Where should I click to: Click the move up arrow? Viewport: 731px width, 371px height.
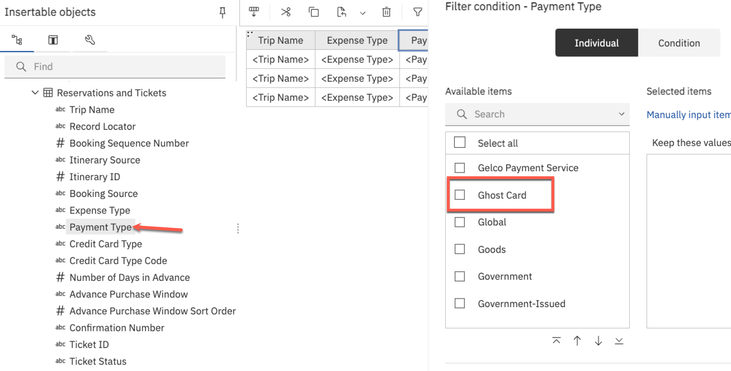tap(577, 341)
